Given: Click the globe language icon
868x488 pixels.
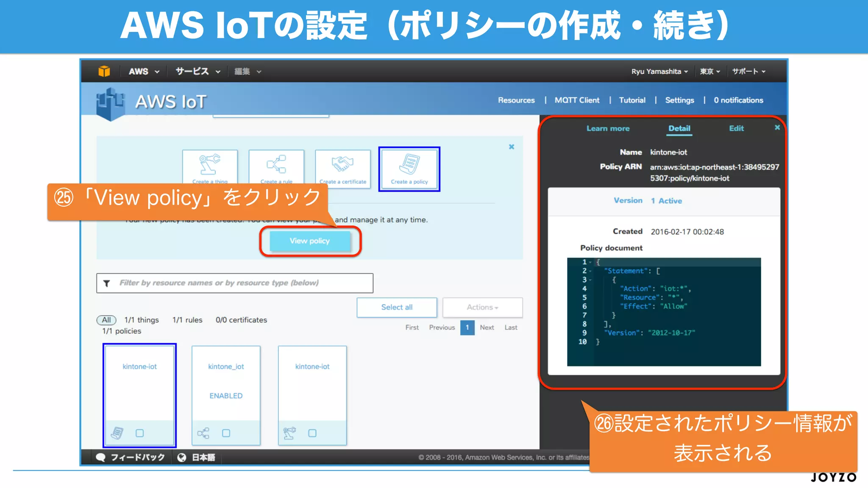Looking at the screenshot, I should (x=182, y=457).
